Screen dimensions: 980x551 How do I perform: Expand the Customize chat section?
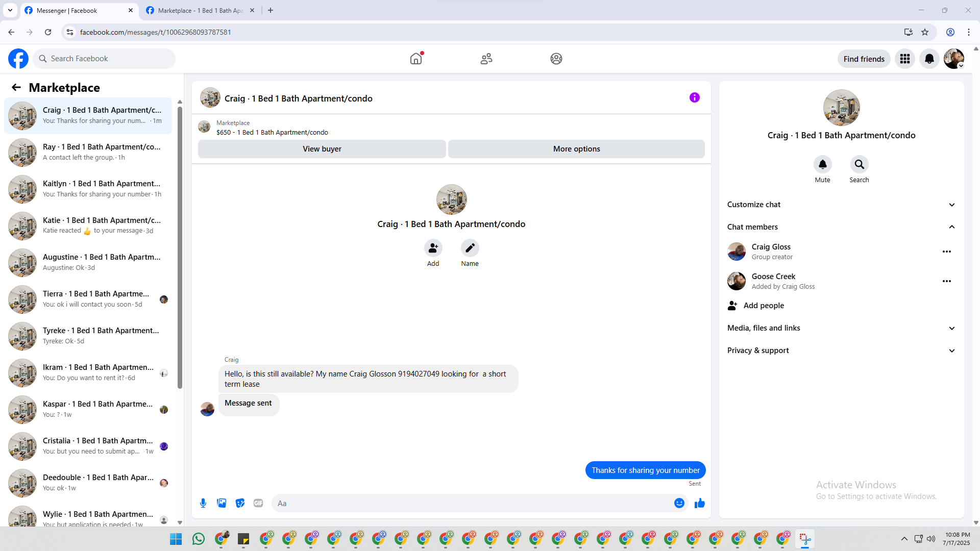tap(842, 205)
